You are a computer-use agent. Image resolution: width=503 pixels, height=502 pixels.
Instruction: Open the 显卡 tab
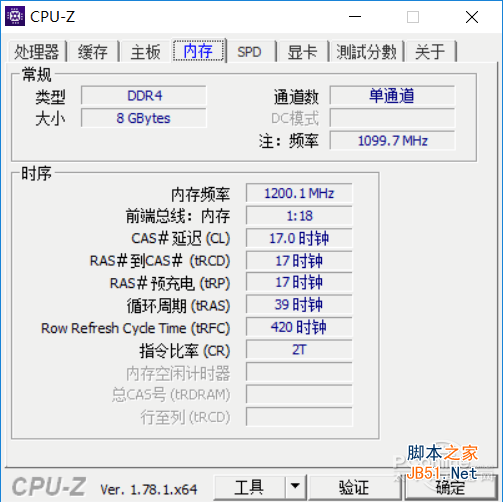tap(302, 51)
